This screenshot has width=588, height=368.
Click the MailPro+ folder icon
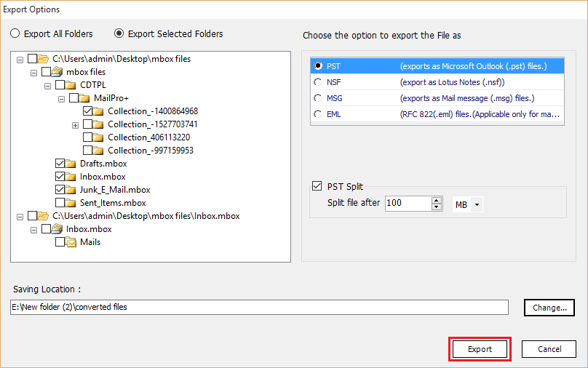[x=85, y=98]
